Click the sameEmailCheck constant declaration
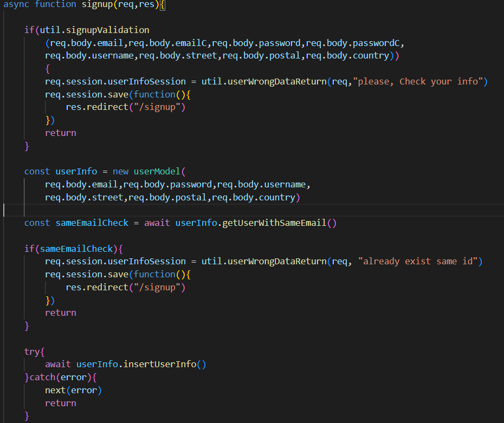504x423 pixels. 92,223
